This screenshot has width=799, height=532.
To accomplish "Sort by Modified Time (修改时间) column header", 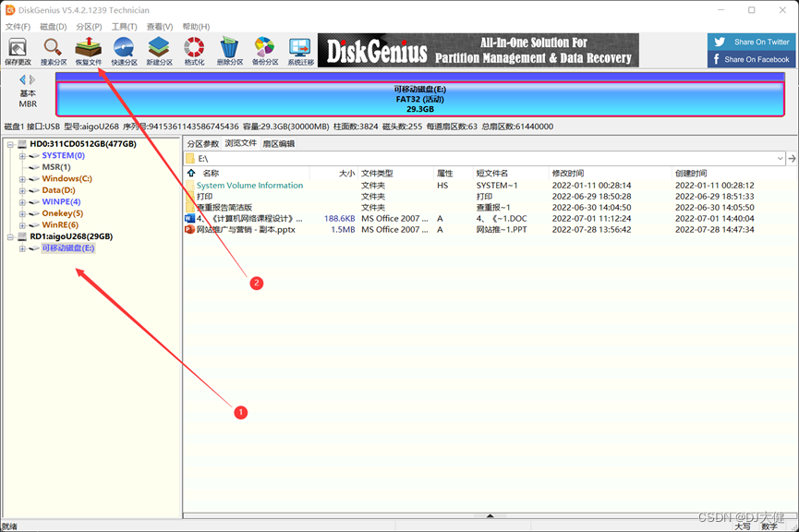I will pyautogui.click(x=568, y=174).
